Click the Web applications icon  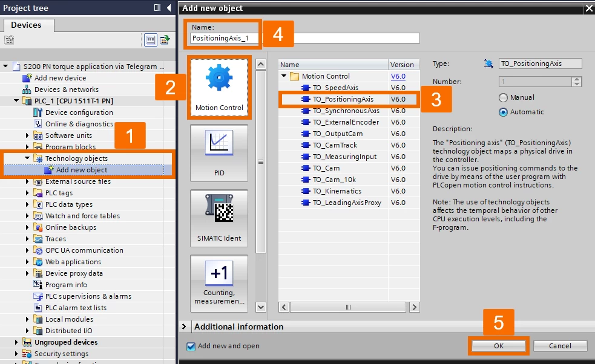tap(38, 262)
